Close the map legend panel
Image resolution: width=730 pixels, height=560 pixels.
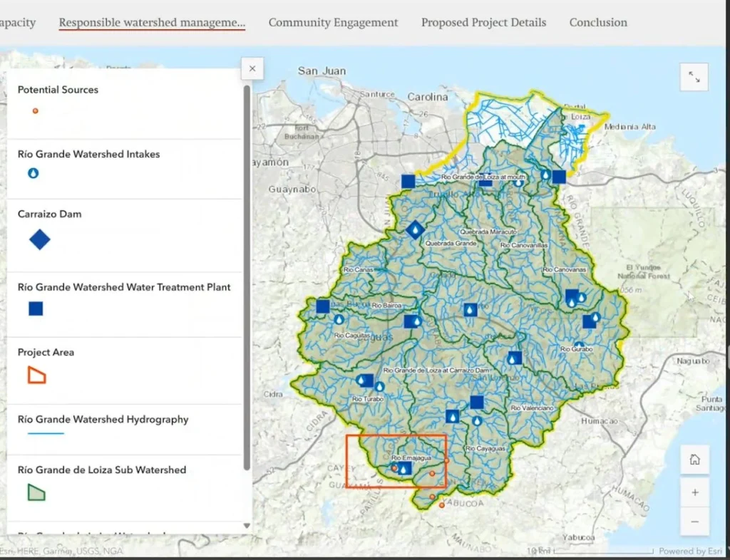(252, 69)
